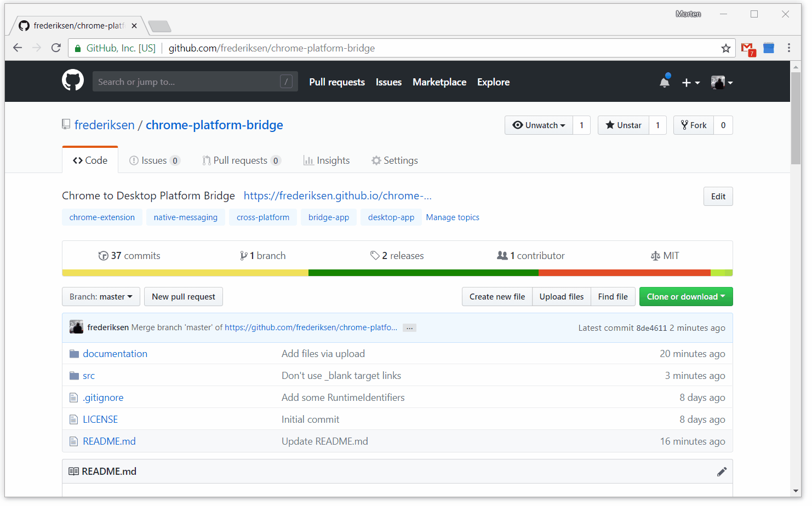Click the green lock security icon
Screen dimensions: 812x506
pos(78,48)
